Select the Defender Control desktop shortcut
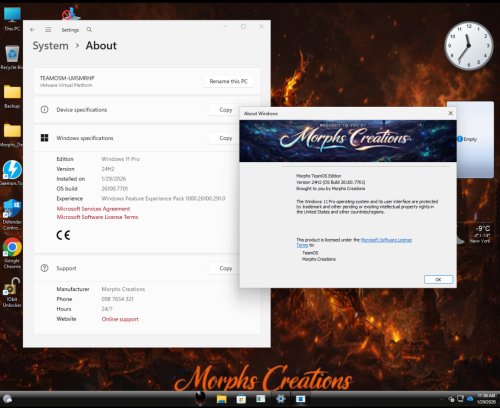Viewport: 500px width, 408px height. coord(12,214)
